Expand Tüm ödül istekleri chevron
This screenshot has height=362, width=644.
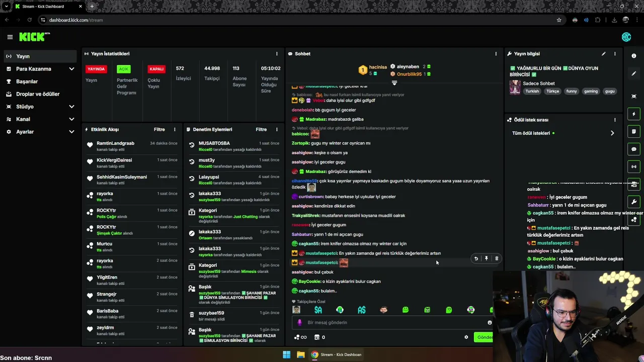point(612,133)
